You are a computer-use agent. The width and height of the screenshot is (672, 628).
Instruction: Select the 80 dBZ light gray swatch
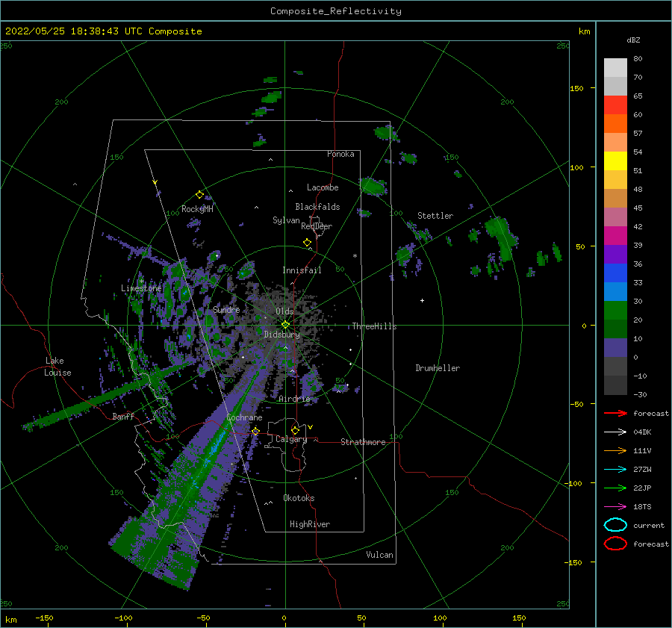point(615,67)
